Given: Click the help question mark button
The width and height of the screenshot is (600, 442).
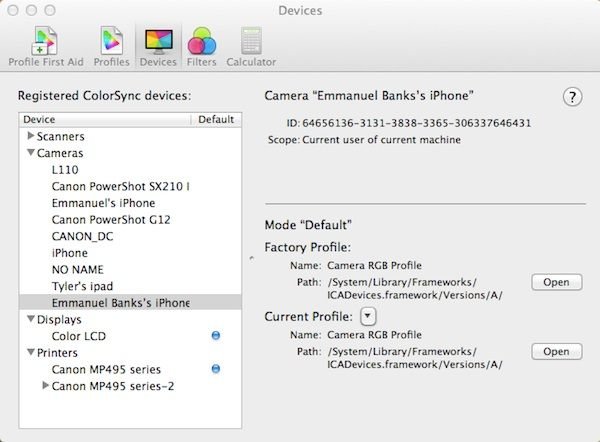Looking at the screenshot, I should click(x=573, y=97).
